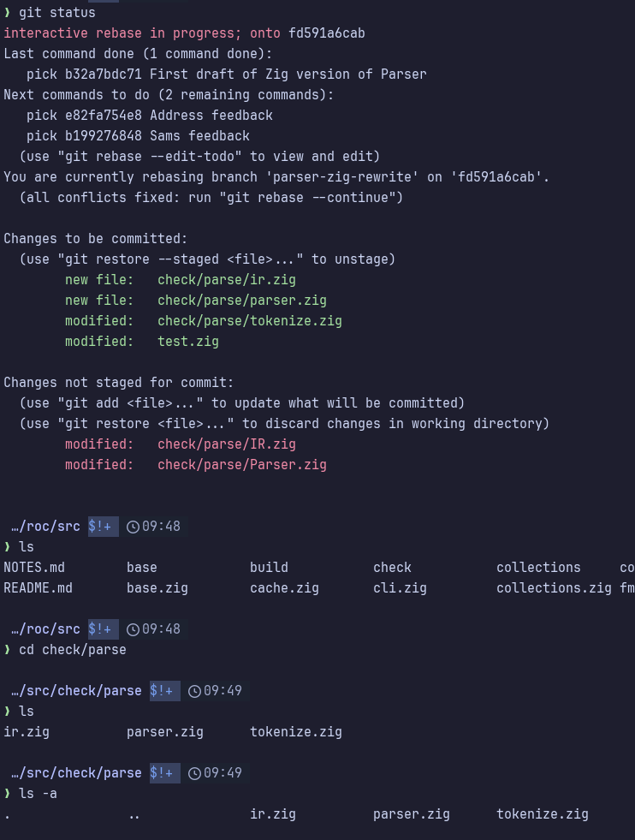Click staged file check/parse/tokenize.zig
635x840 pixels.
pos(250,321)
